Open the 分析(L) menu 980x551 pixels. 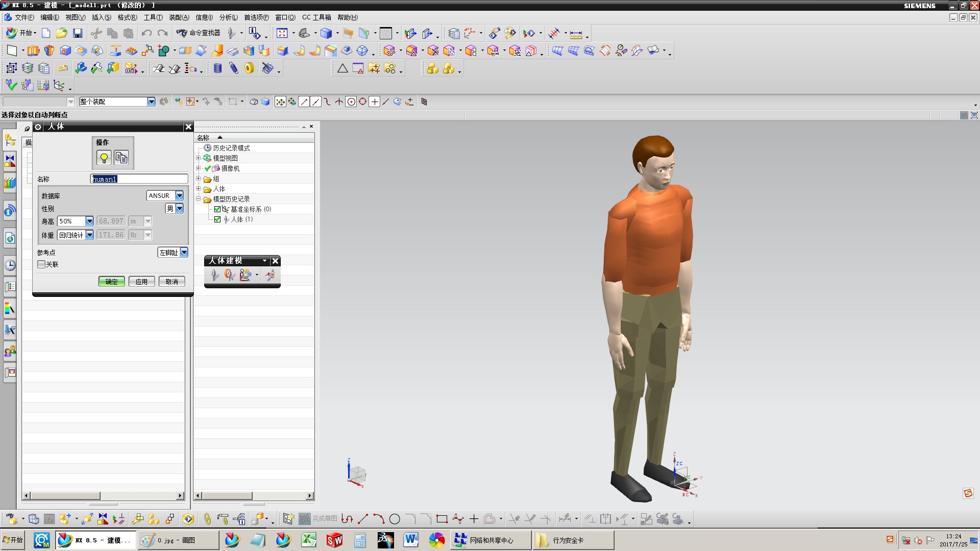click(x=229, y=17)
